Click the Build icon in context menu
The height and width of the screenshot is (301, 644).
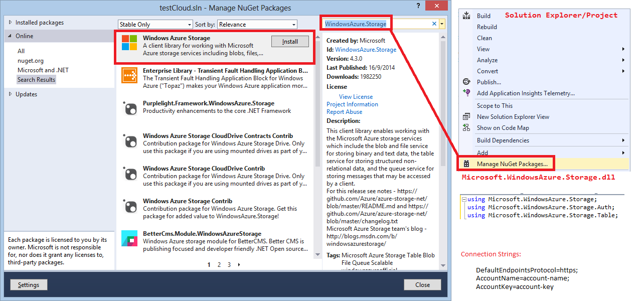pyautogui.click(x=466, y=16)
